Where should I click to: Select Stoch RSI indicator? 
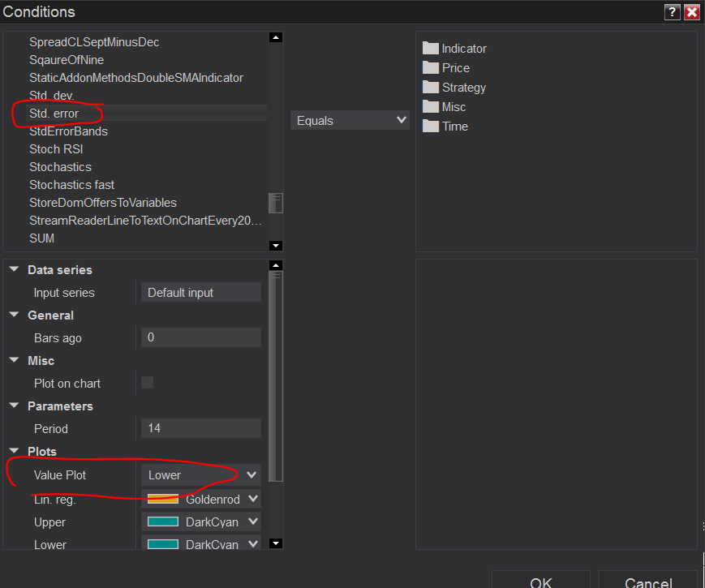click(56, 148)
